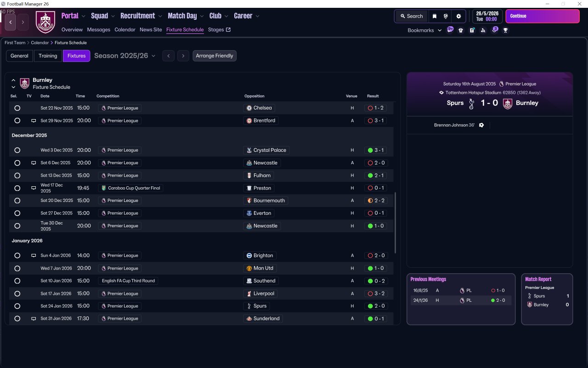The width and height of the screenshot is (588, 368).
Task: Select the Chelsea fixture radio button
Action: pos(17,108)
